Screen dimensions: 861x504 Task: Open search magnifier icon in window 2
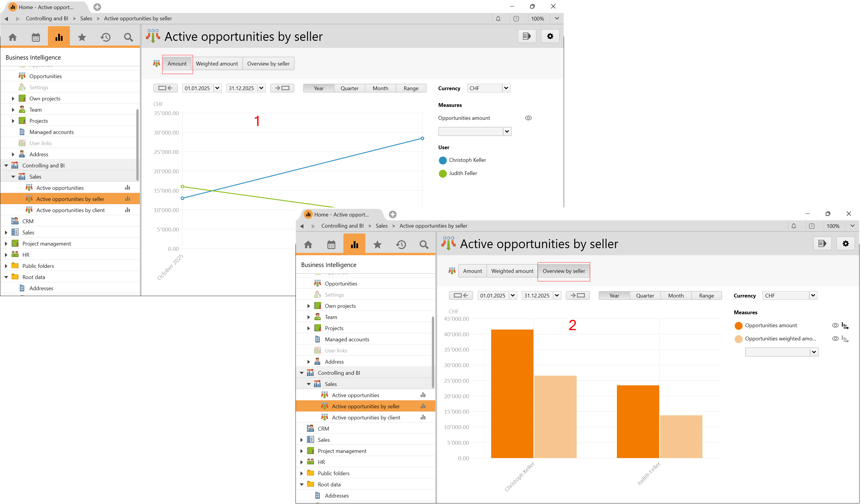[x=424, y=244]
